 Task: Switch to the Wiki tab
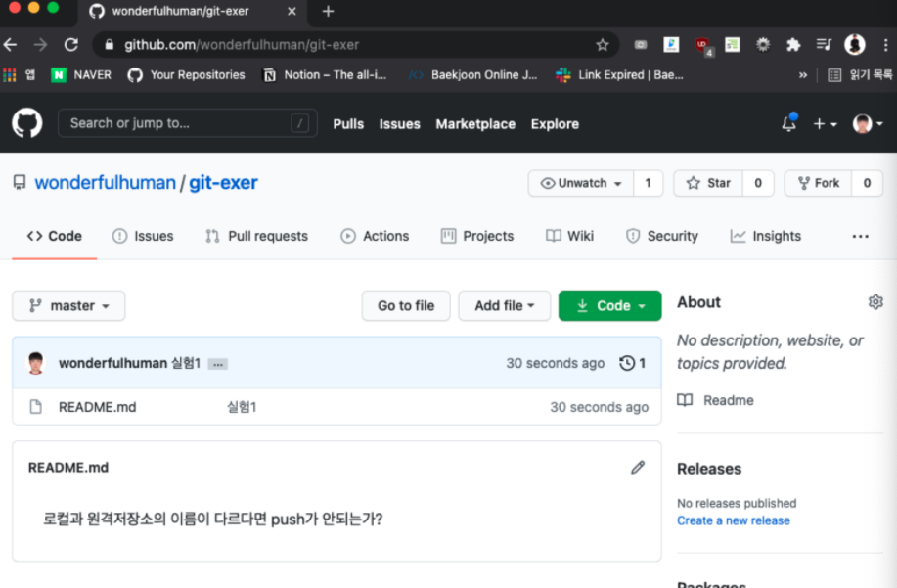(x=569, y=236)
